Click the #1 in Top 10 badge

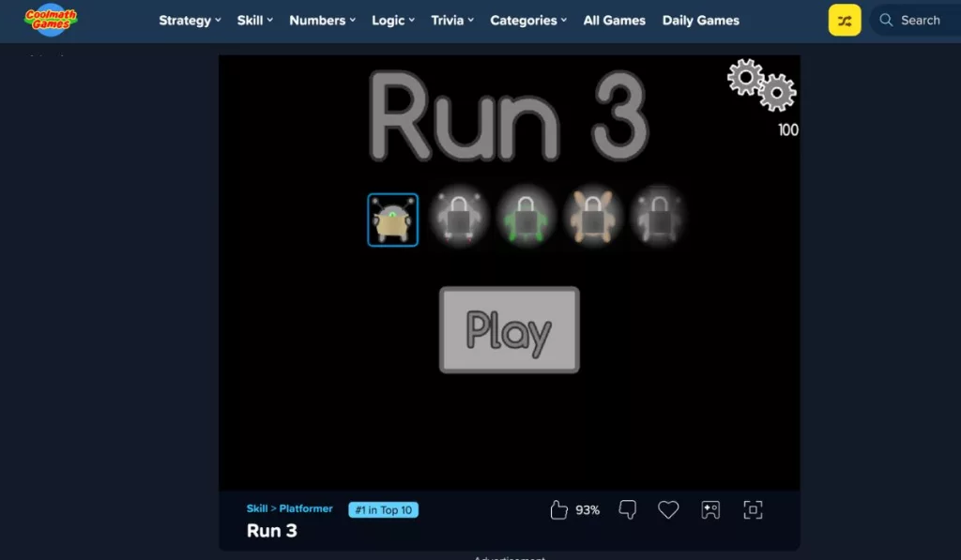point(384,509)
